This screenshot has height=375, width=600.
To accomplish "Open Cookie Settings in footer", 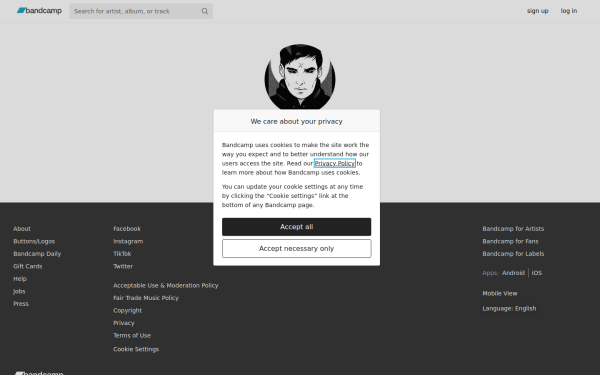I will [136, 349].
